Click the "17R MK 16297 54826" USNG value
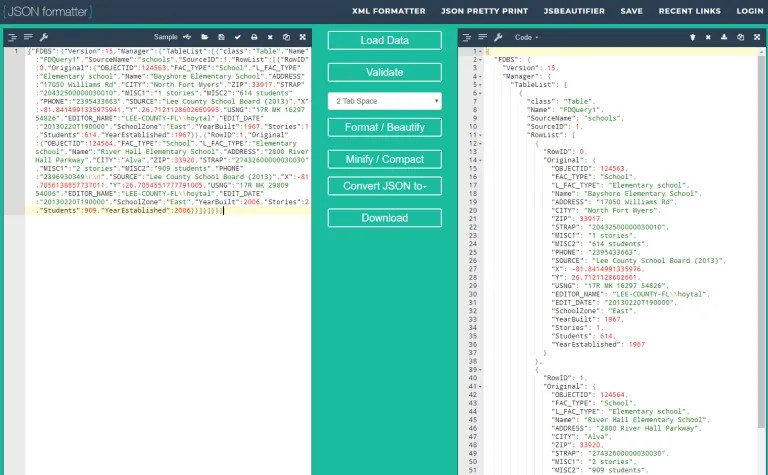 (626, 285)
